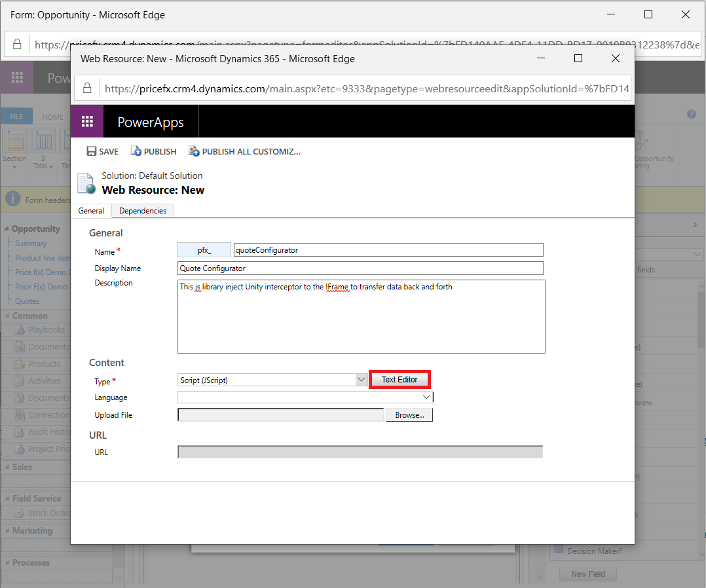
Task: Click the Publish icon in toolbar
Action: pyautogui.click(x=136, y=151)
